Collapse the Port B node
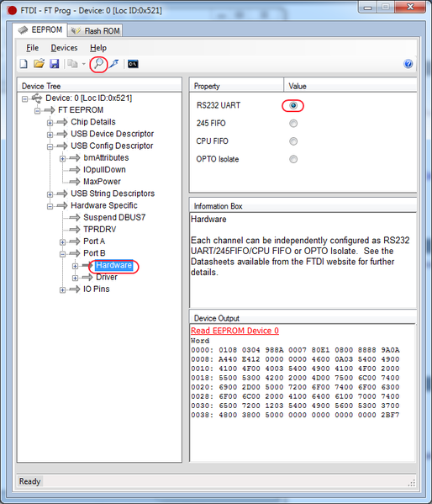The width and height of the screenshot is (432, 504). 62,254
